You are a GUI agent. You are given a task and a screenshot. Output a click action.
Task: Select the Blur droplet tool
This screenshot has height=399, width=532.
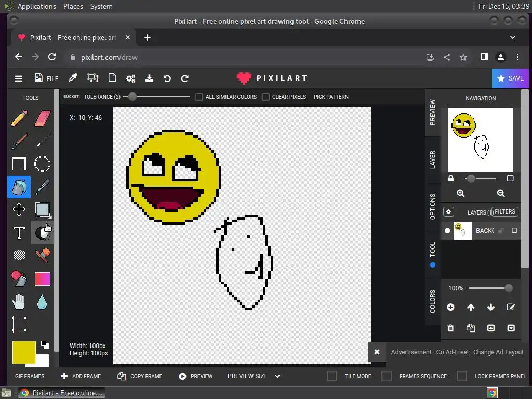point(42,302)
